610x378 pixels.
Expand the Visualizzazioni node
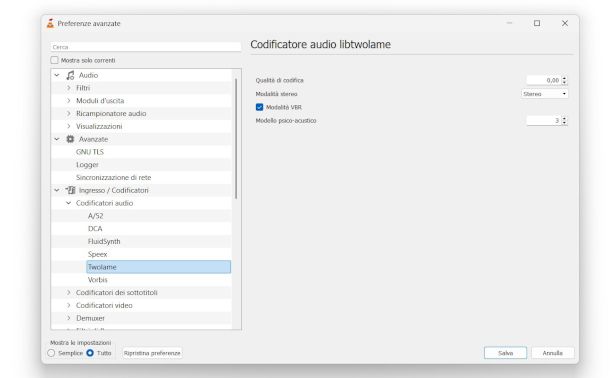pyautogui.click(x=68, y=126)
